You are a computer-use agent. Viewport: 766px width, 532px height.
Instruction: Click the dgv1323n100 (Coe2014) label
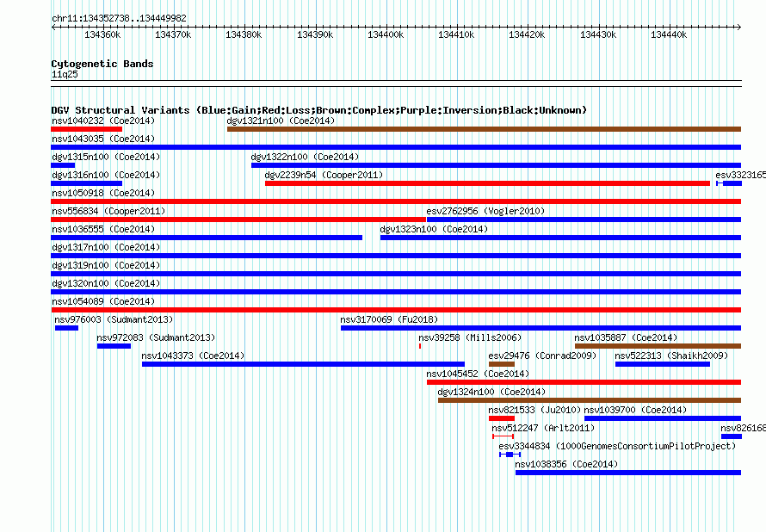(x=434, y=229)
